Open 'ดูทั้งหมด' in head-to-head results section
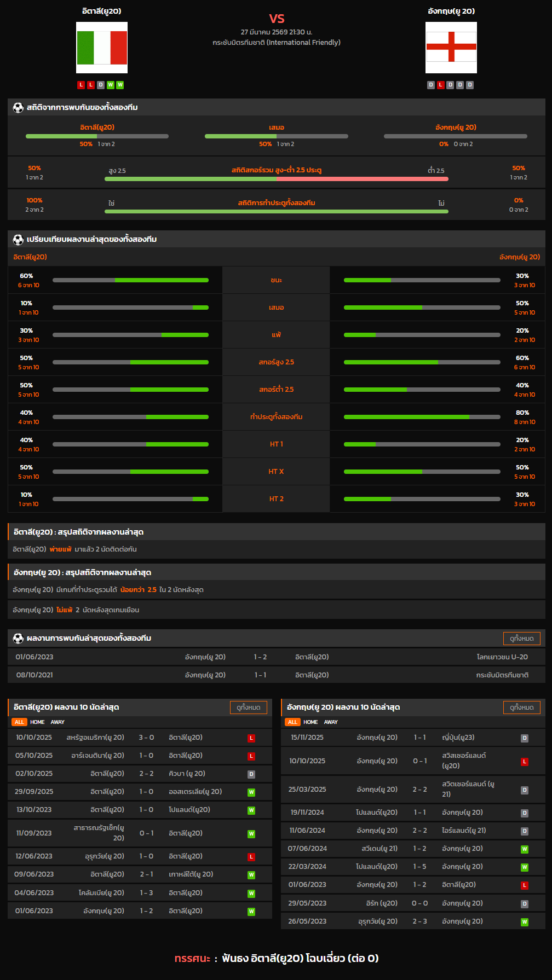Screen dimensions: 552x980 click(x=521, y=639)
